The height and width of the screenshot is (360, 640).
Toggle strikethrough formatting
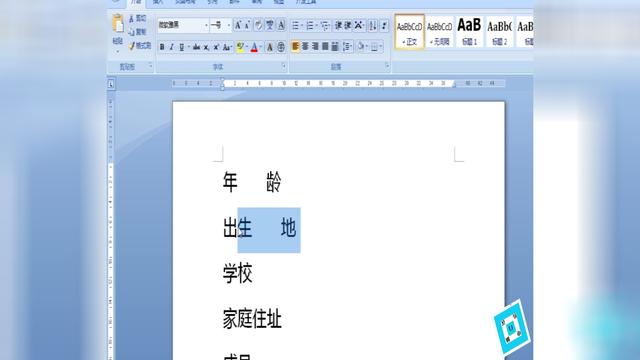click(x=196, y=47)
